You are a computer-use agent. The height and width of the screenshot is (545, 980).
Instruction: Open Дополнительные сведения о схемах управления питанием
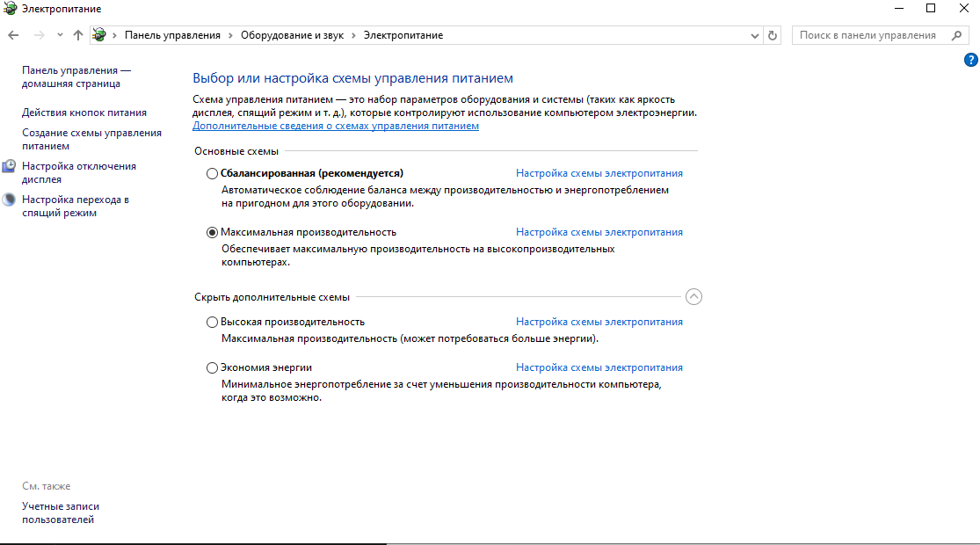(x=336, y=126)
